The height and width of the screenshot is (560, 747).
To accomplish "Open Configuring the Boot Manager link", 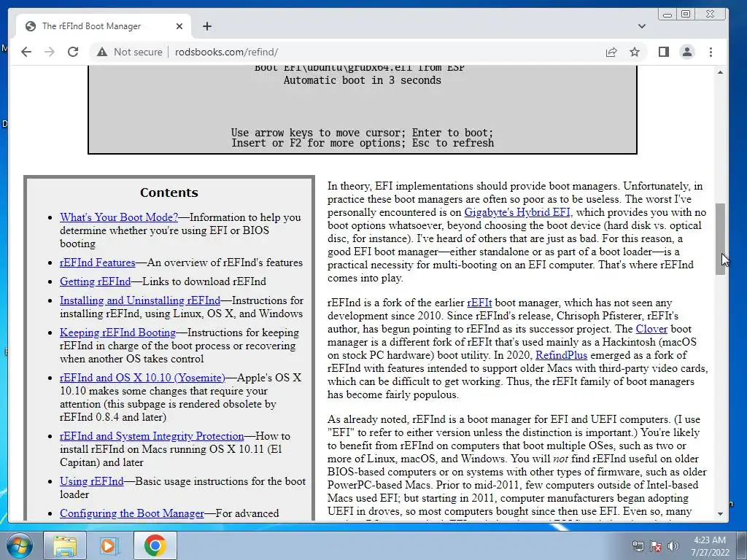I will pyautogui.click(x=132, y=513).
